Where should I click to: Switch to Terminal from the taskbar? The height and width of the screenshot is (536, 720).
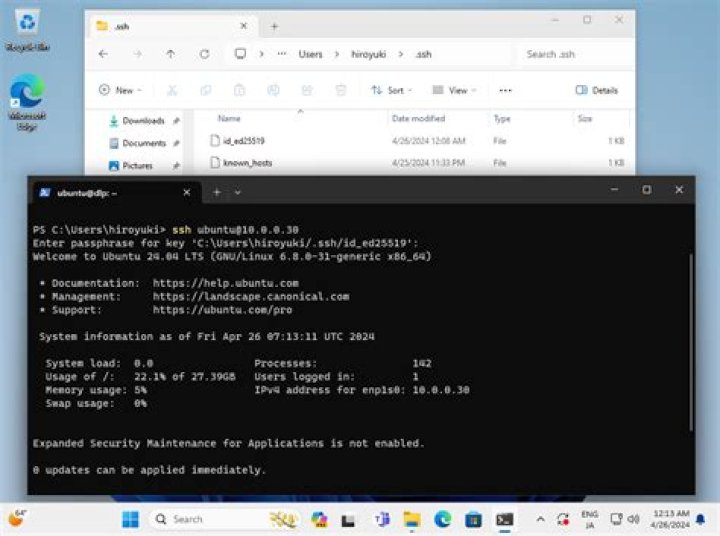(x=504, y=519)
